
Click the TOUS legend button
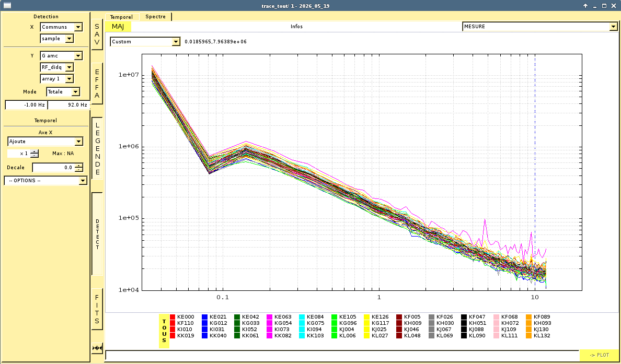pos(164,331)
